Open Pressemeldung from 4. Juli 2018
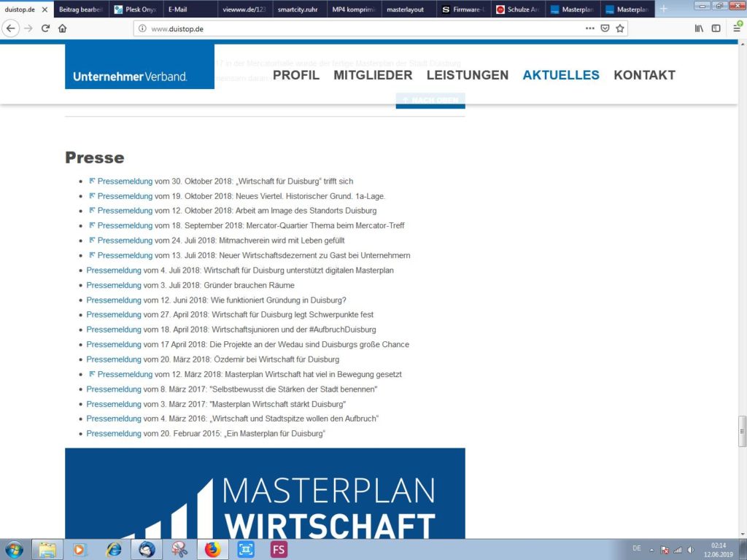This screenshot has height=560, width=747. click(114, 271)
